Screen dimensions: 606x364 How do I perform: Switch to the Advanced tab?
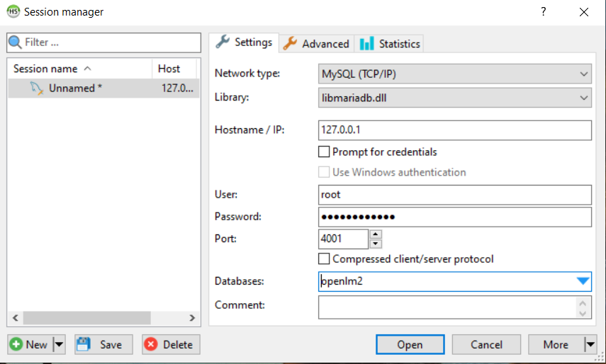click(316, 43)
